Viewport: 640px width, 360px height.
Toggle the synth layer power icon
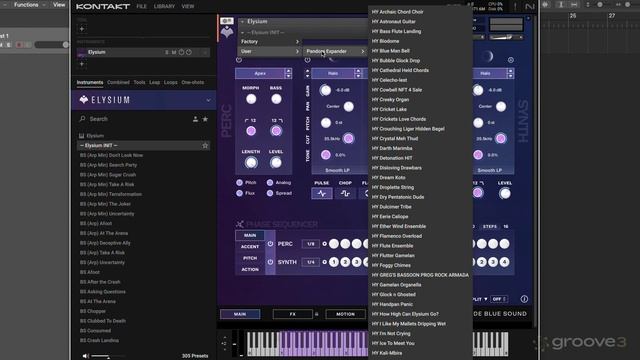click(x=307, y=60)
